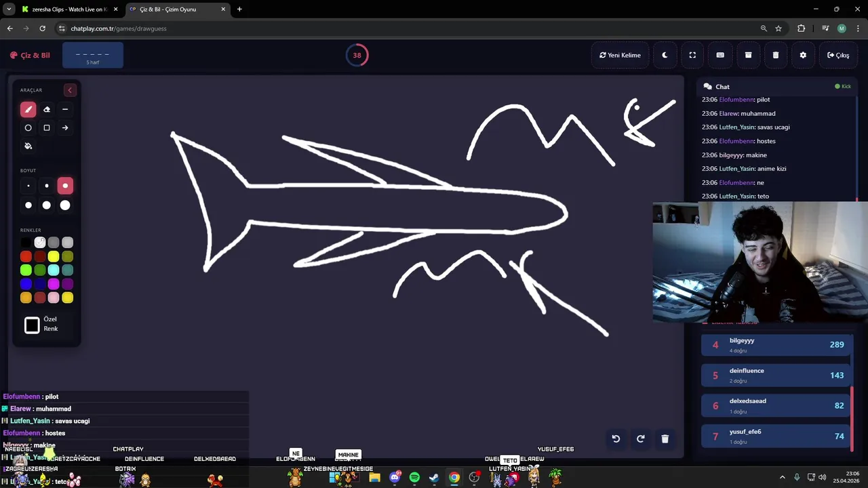Viewport: 868px width, 488px height.
Task: Click the archive box icon in toolbar
Action: click(x=748, y=55)
